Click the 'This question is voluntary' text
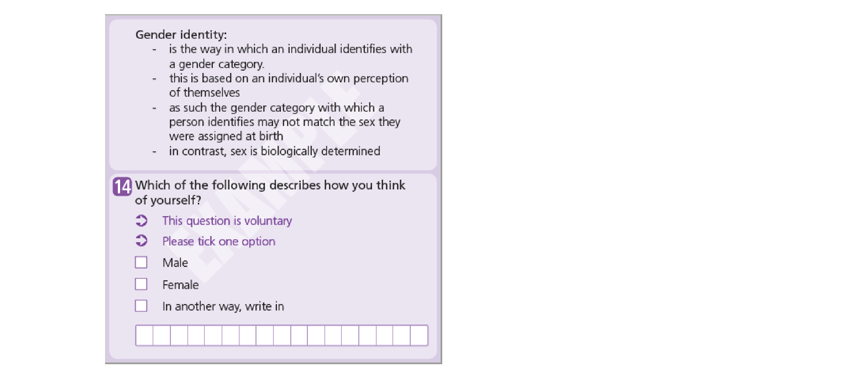This screenshot has width=868, height=375. click(x=227, y=221)
